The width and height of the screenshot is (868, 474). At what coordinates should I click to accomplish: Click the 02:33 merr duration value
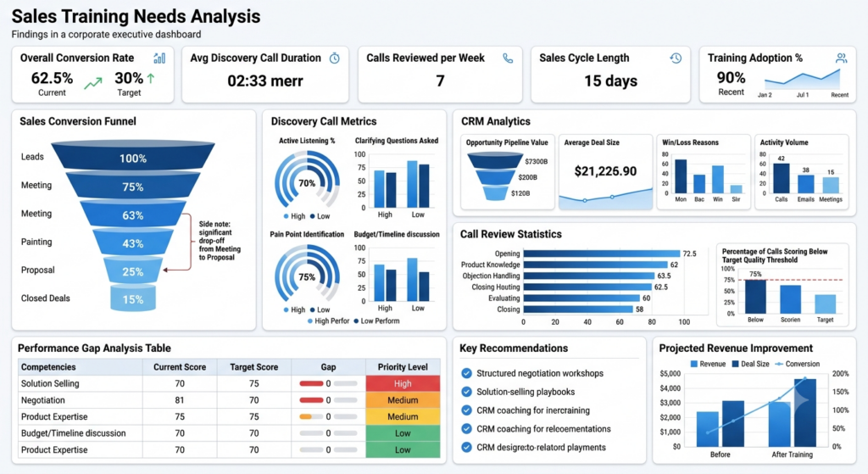pos(265,81)
